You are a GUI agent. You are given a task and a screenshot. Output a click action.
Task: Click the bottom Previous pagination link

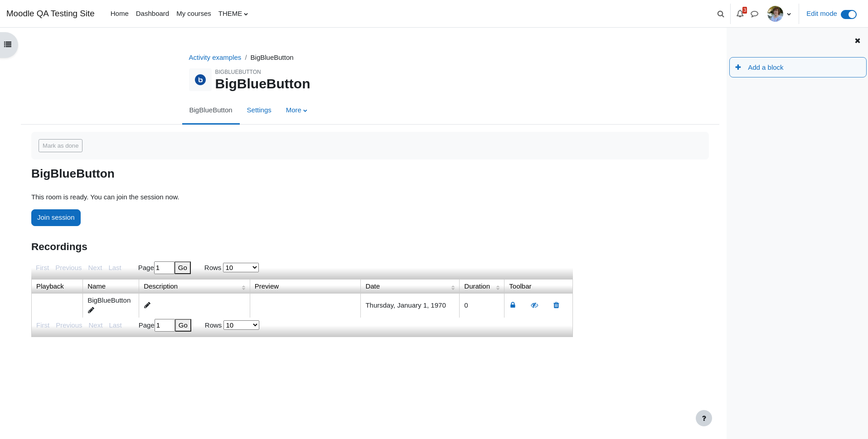(x=69, y=325)
